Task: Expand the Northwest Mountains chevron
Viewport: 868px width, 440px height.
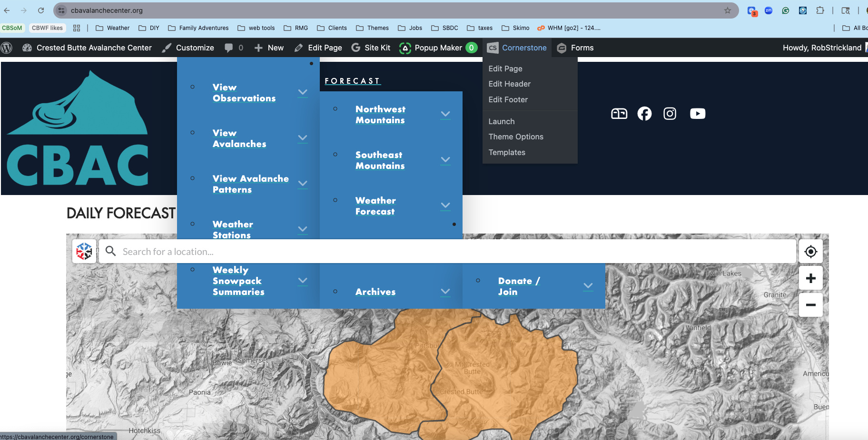Action: [x=445, y=114]
